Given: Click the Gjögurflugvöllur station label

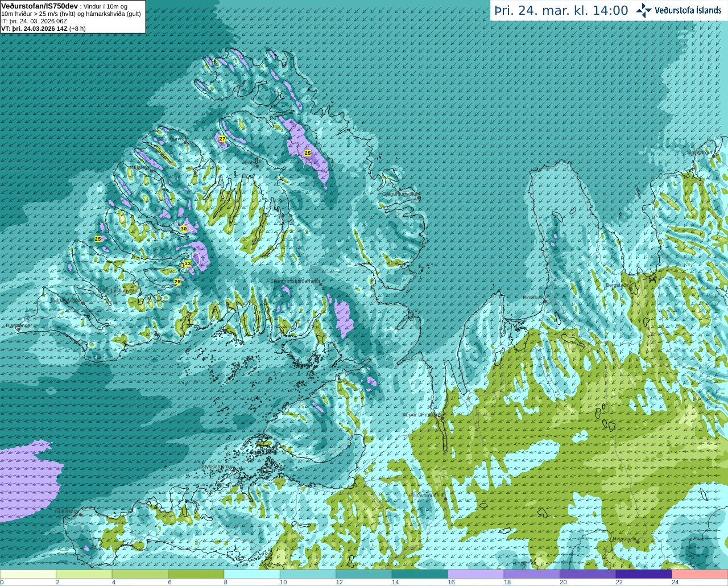Looking at the screenshot, I should click(x=400, y=194).
